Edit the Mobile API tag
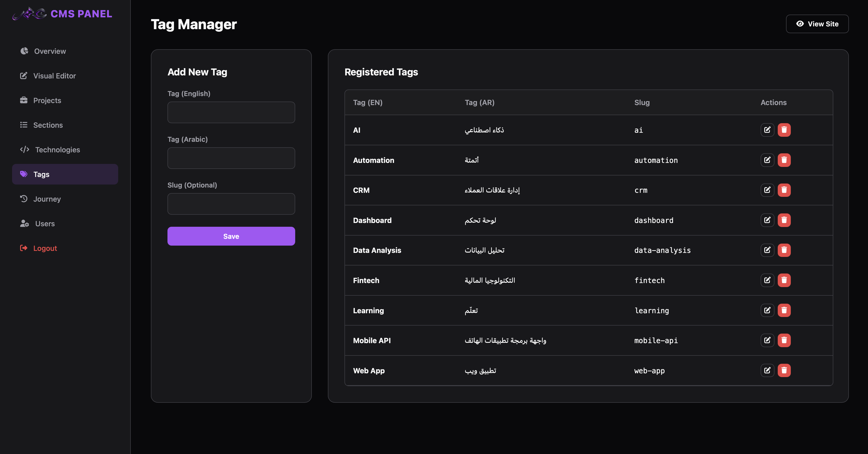This screenshot has width=868, height=454. click(x=767, y=340)
